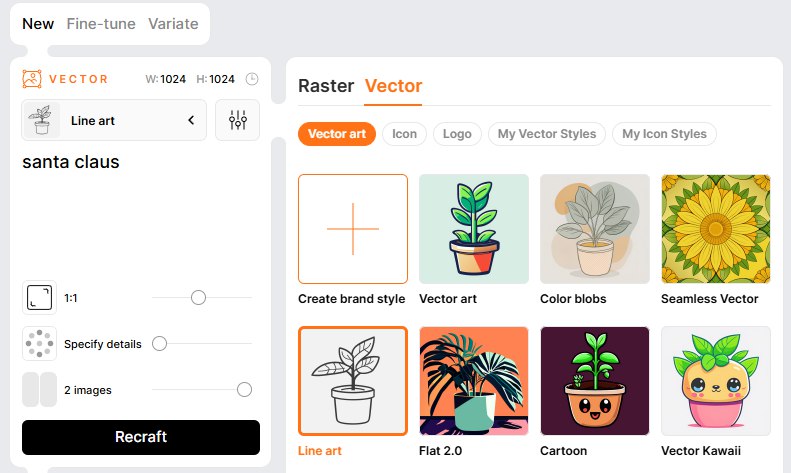Select the My Vector Styles chip
The image size is (791, 473).
(x=547, y=134)
